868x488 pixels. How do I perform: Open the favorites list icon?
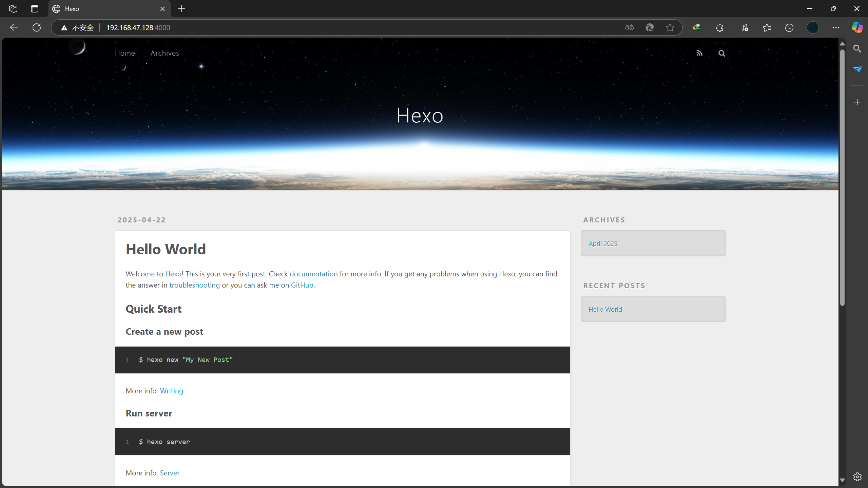click(x=767, y=27)
